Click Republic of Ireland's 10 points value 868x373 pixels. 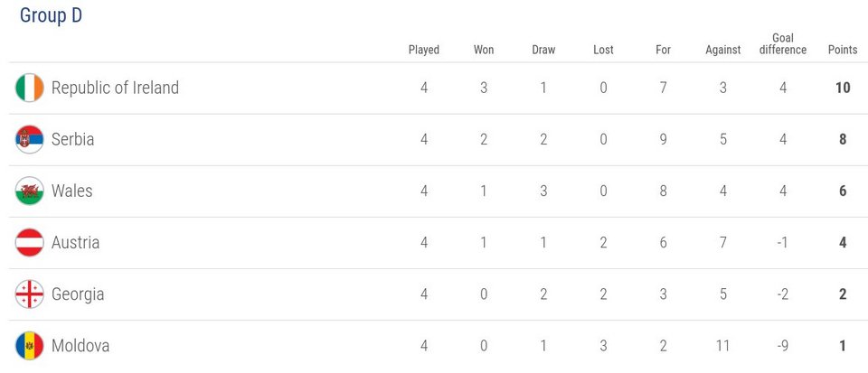[x=843, y=88]
